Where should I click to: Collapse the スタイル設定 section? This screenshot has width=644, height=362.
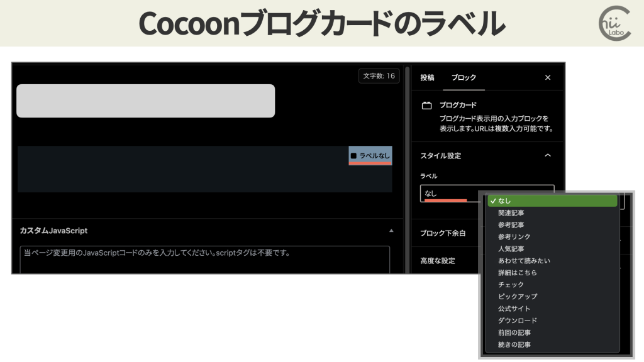coord(548,156)
